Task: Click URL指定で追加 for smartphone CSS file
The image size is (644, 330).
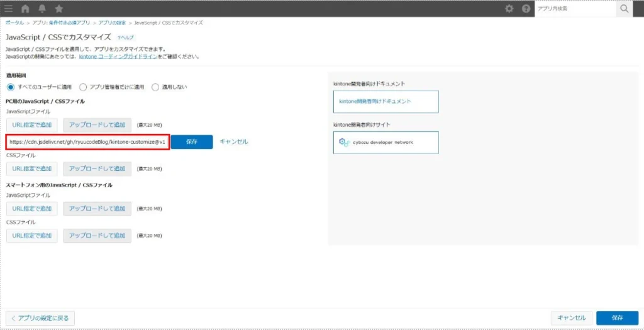Action: tap(32, 236)
